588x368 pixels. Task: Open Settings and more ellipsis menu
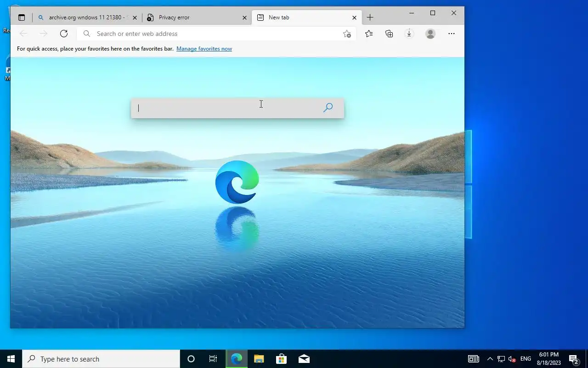coord(452,34)
